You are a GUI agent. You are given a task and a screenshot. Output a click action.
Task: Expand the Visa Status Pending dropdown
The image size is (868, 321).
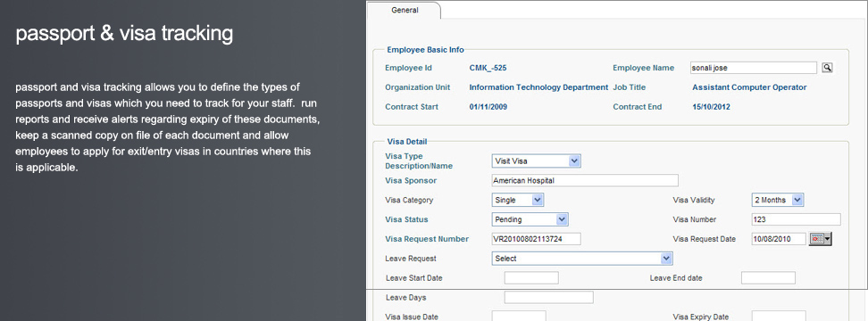pos(530,219)
